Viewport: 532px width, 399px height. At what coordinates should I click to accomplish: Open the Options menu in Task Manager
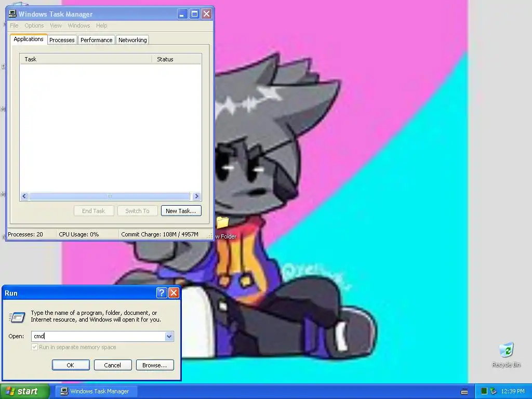34,25
